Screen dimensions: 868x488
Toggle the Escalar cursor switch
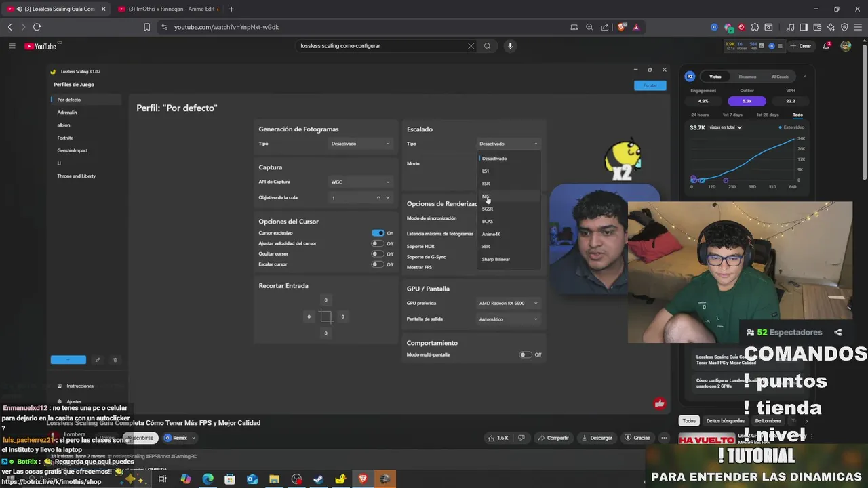pos(378,264)
